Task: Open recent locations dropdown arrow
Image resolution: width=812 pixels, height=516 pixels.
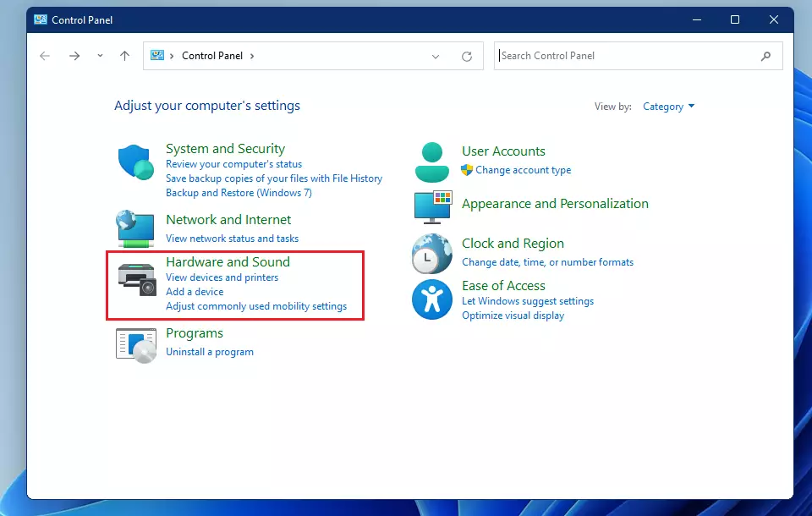Action: pyautogui.click(x=100, y=56)
